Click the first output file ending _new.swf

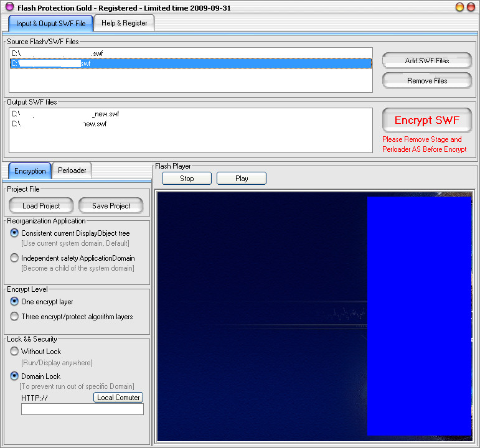click(191, 114)
